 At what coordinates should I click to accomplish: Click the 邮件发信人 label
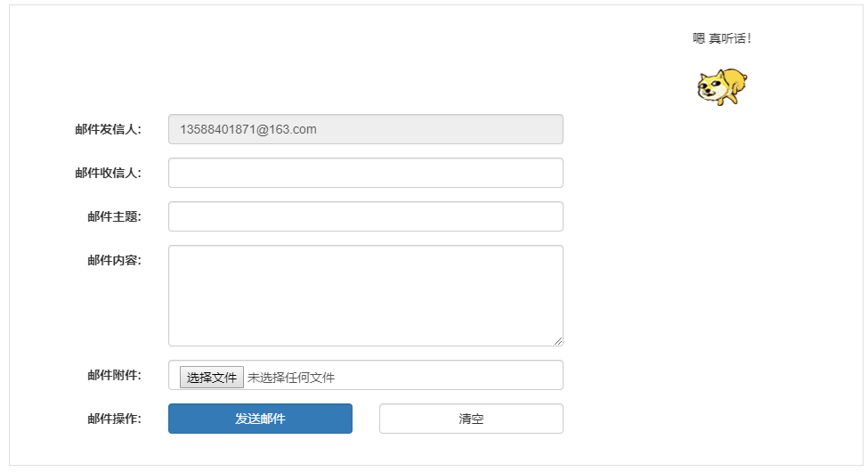pos(109,130)
